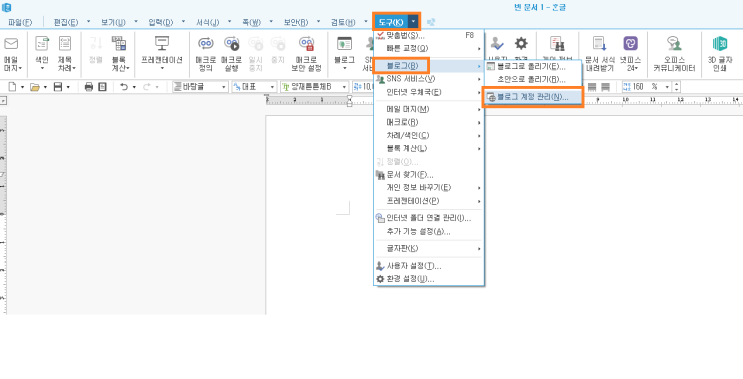
Task: Open the purple 넷피스 24 icon
Action: click(630, 44)
